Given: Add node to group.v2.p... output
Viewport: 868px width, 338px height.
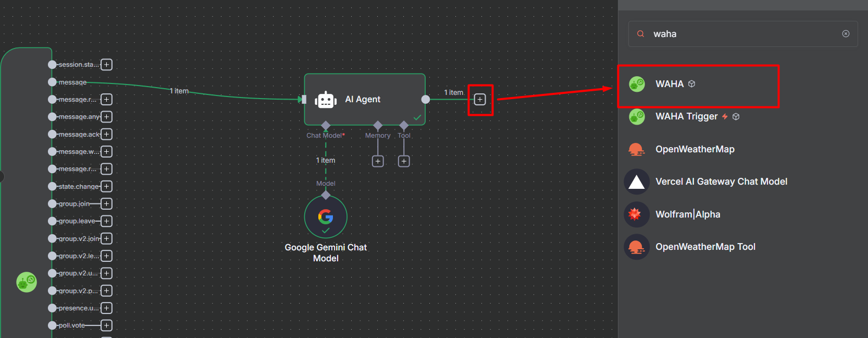Looking at the screenshot, I should (106, 291).
